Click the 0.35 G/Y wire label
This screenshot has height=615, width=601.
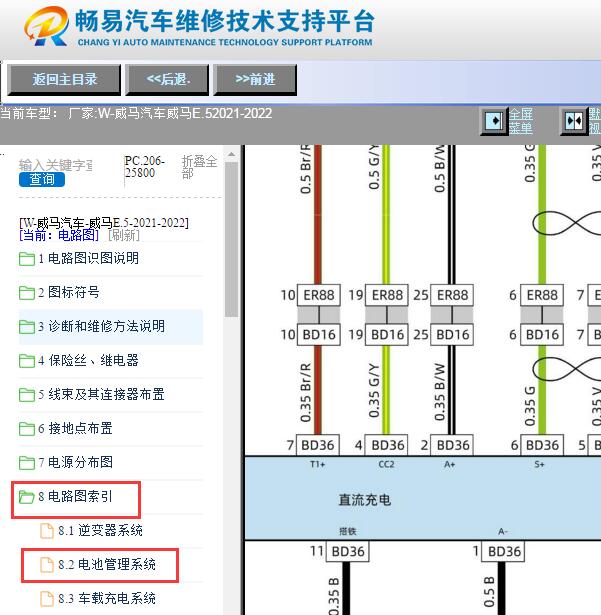tap(374, 391)
